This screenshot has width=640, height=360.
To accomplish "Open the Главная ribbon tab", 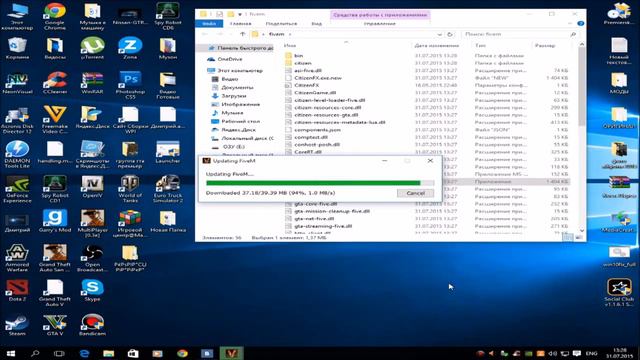I will (240, 24).
